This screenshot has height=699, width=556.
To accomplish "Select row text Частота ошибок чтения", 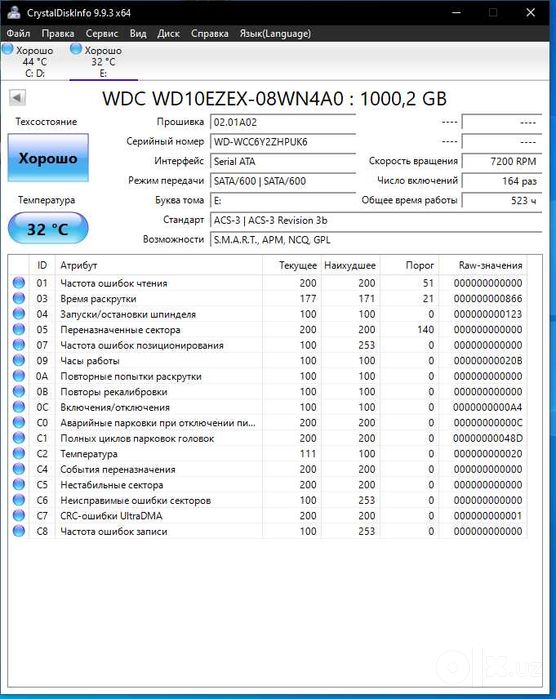I will click(114, 283).
